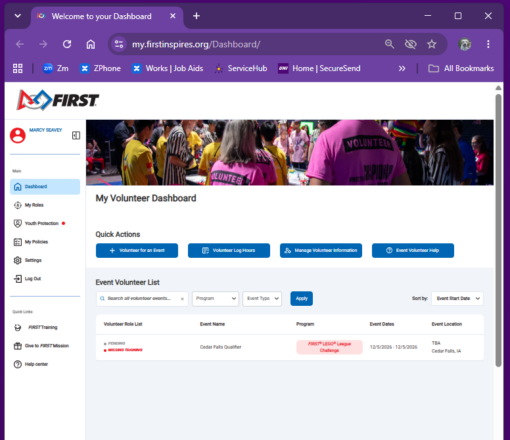Click the red user profile avatar
This screenshot has height=440, width=510.
pyautogui.click(x=18, y=135)
